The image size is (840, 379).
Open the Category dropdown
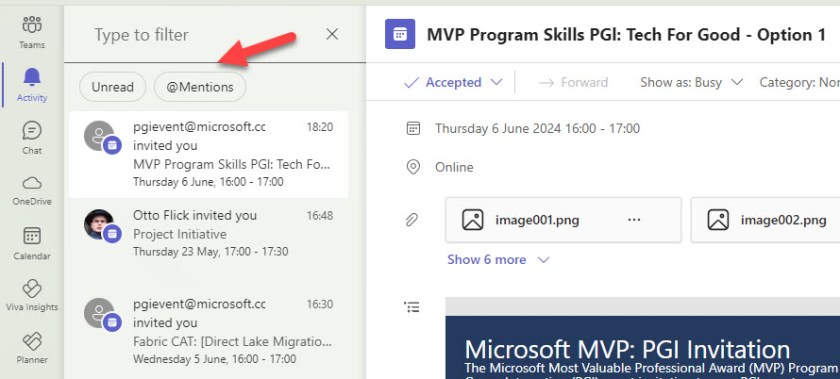(799, 83)
